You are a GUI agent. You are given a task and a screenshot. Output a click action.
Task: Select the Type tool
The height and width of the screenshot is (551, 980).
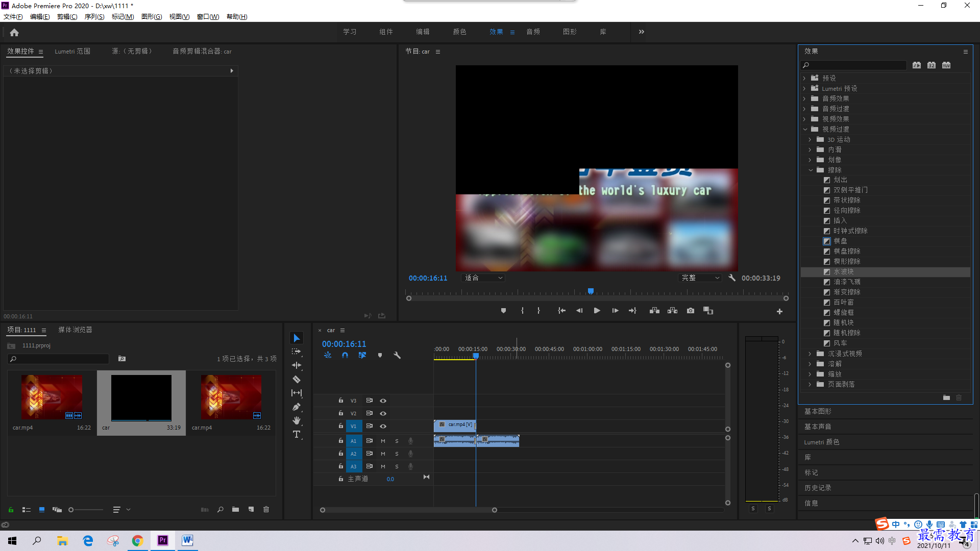[x=297, y=434]
